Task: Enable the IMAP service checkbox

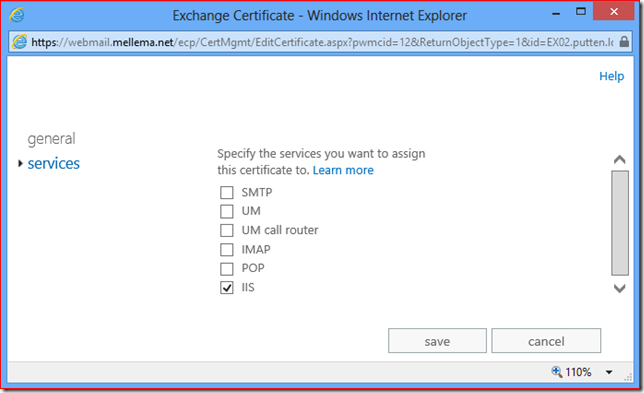Action: (227, 250)
